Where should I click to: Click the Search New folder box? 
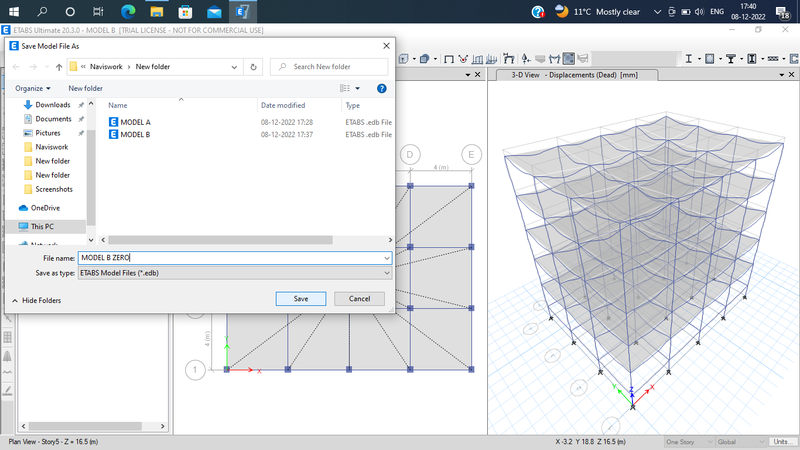(x=329, y=67)
